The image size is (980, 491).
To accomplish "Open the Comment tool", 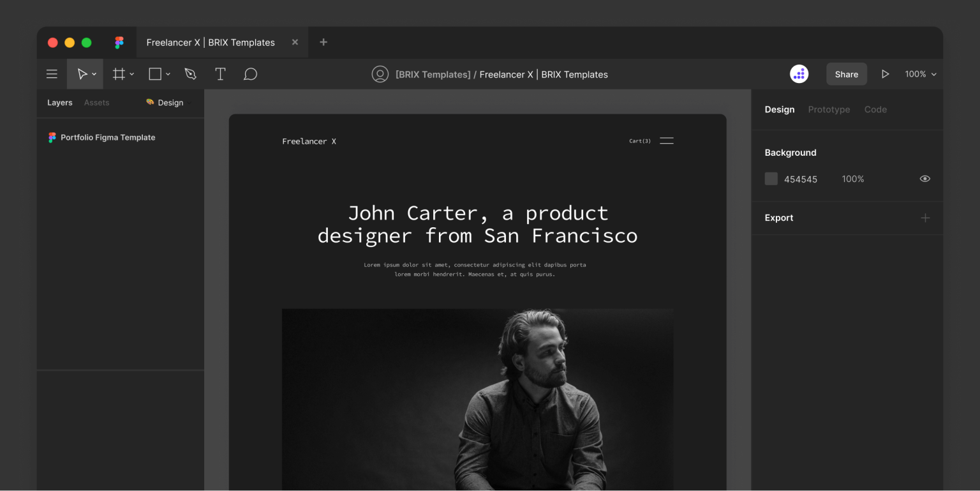I will pyautogui.click(x=250, y=73).
